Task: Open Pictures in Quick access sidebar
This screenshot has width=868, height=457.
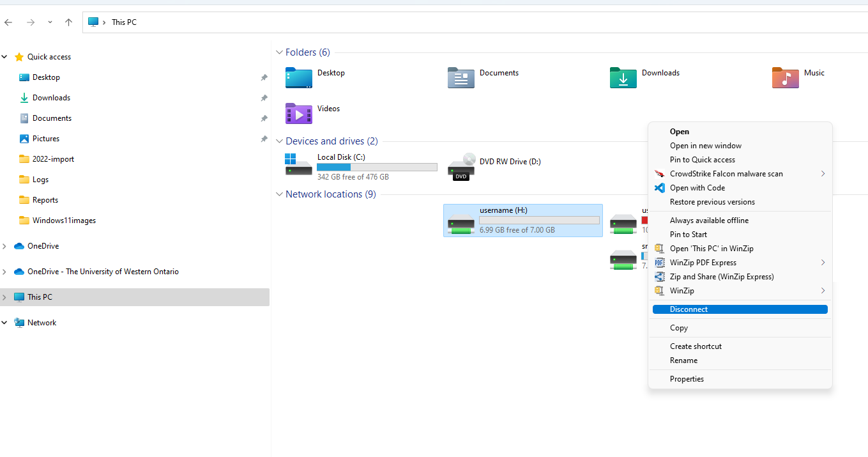Action: pos(46,139)
